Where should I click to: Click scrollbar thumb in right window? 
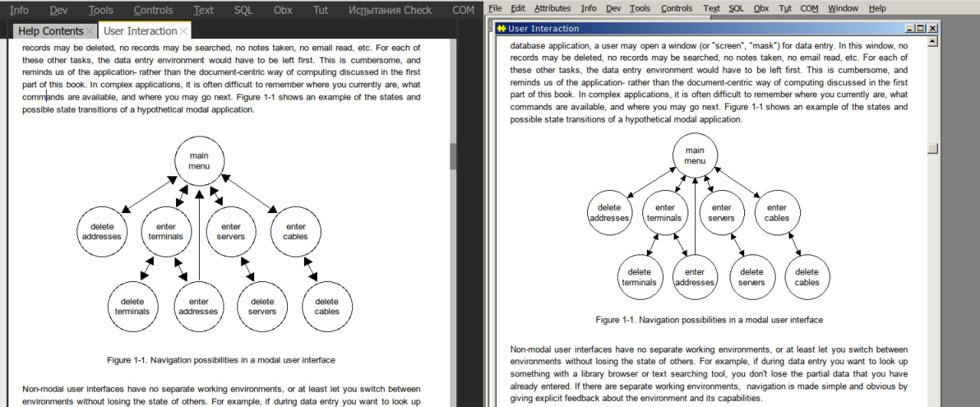click(x=932, y=149)
